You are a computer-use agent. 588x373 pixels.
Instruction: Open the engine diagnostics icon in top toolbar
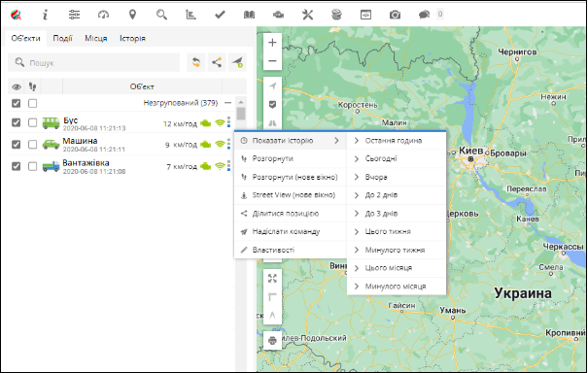click(278, 15)
